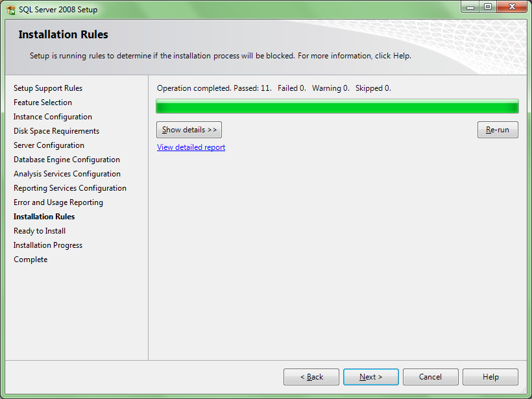
Task: Open the Help documentation
Action: coord(490,376)
